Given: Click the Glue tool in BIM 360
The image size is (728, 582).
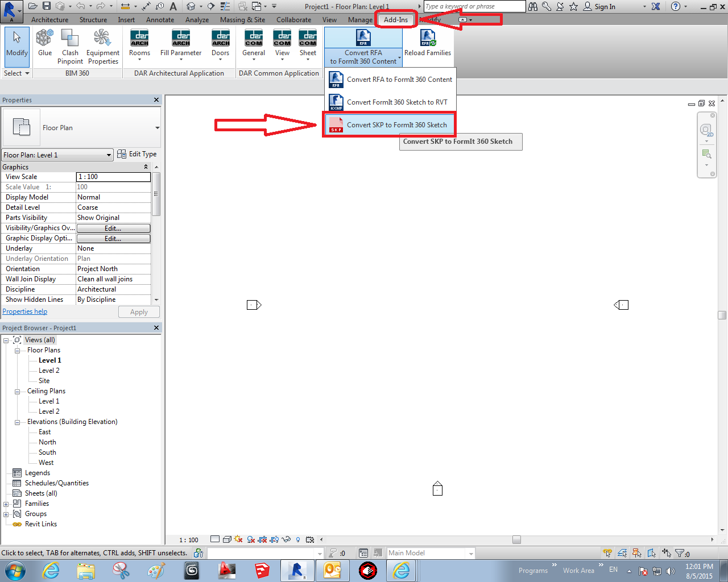Looking at the screenshot, I should coord(45,43).
